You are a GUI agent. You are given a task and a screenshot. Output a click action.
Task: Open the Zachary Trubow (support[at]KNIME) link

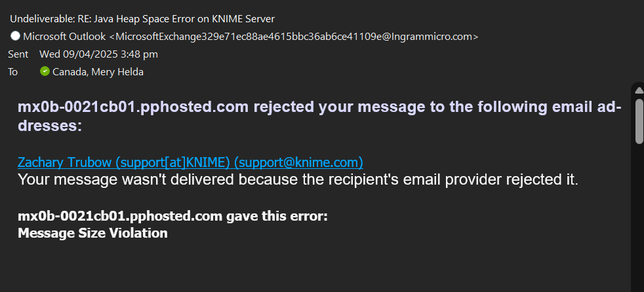(x=124, y=162)
